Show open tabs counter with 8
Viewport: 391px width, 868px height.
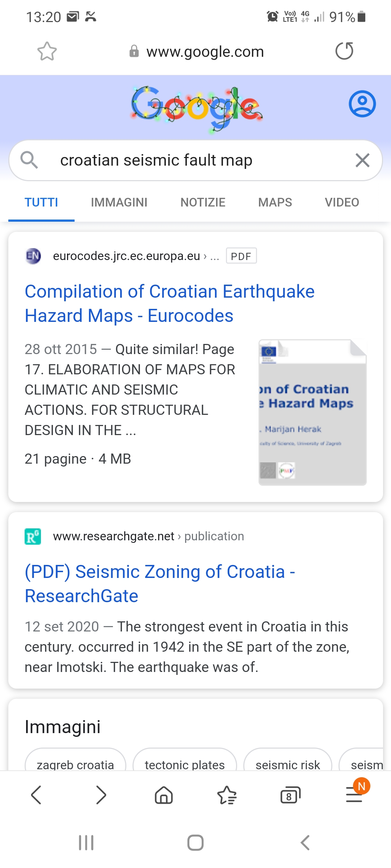pos(290,795)
